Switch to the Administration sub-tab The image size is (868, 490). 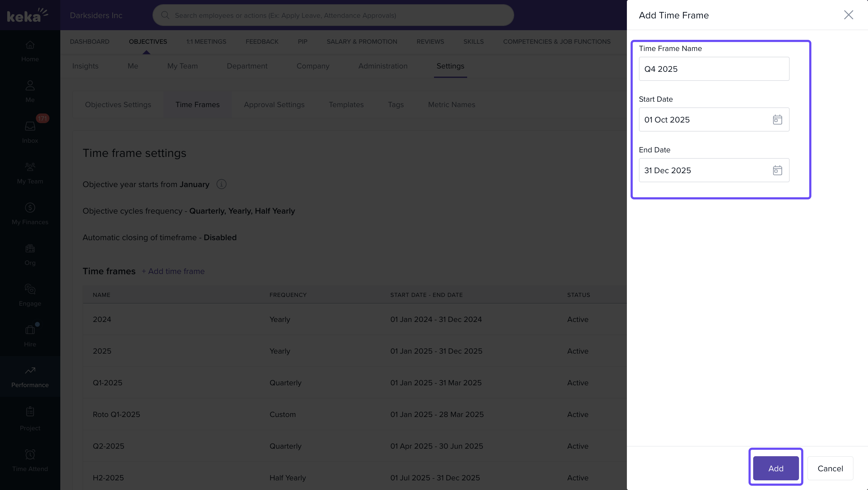click(383, 66)
